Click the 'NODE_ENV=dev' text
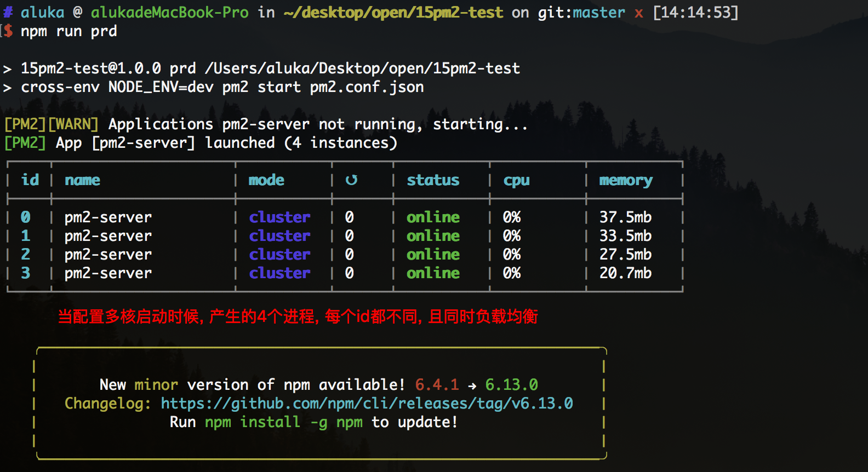The height and width of the screenshot is (472, 868). [161, 88]
